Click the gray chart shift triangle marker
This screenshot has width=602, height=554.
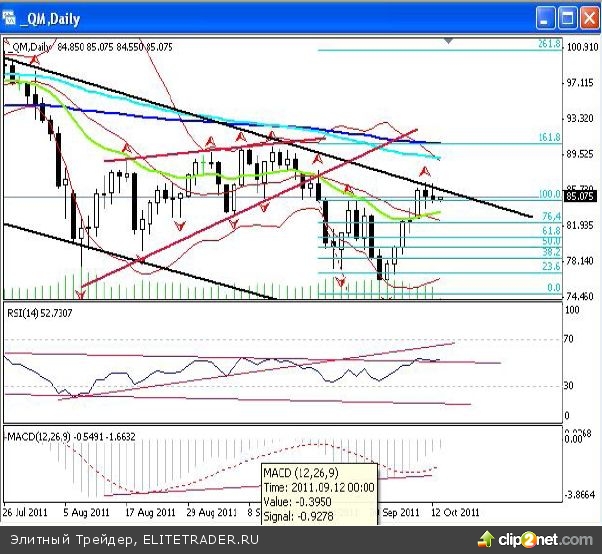[x=449, y=41]
